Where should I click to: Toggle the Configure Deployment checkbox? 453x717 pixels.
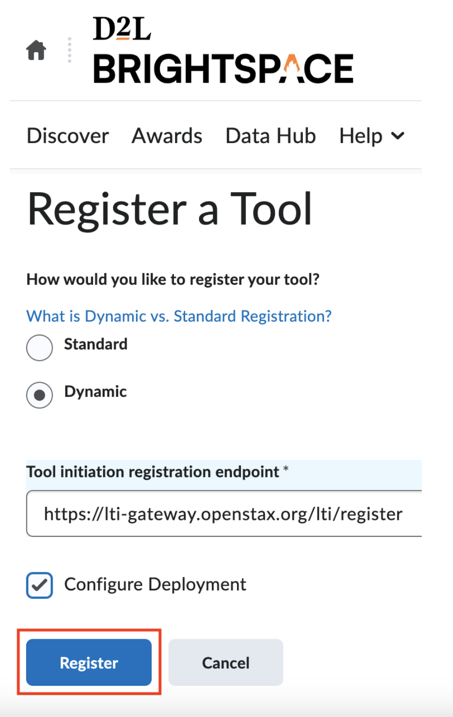(39, 585)
